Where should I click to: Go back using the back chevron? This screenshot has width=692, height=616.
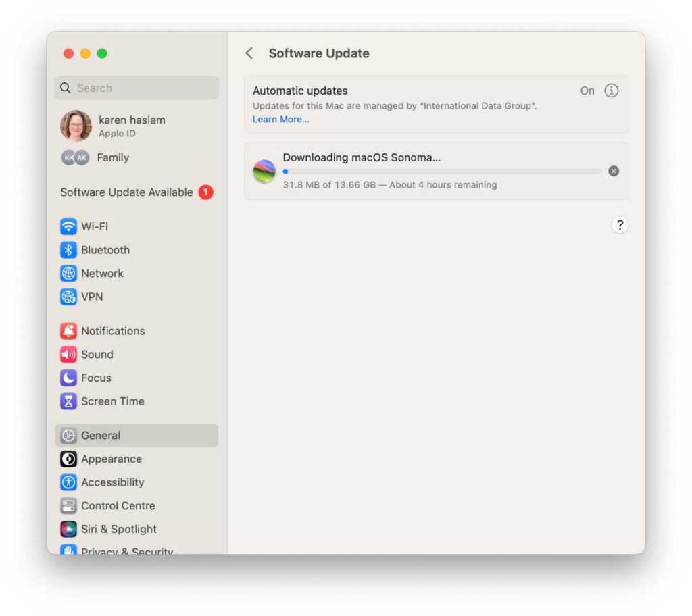[249, 53]
